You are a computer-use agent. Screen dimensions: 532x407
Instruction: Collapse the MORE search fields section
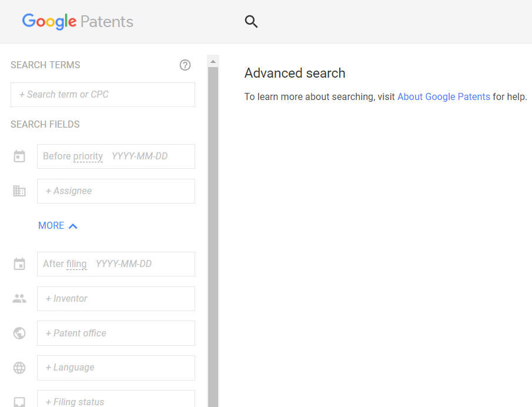[58, 226]
